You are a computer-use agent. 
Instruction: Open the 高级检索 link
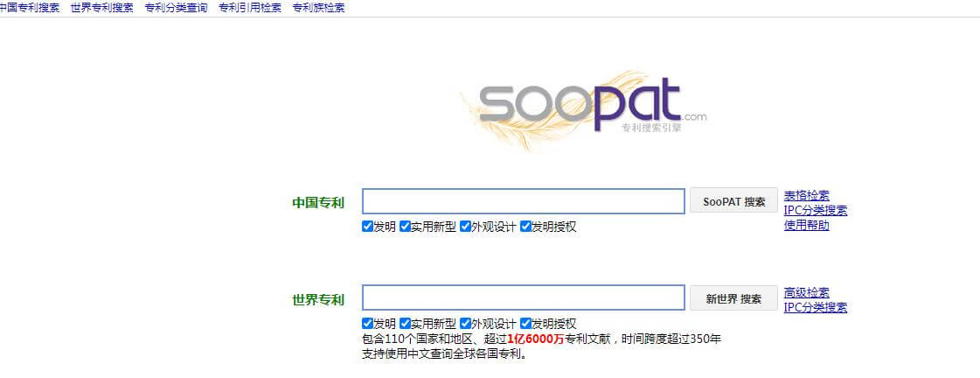tap(806, 293)
